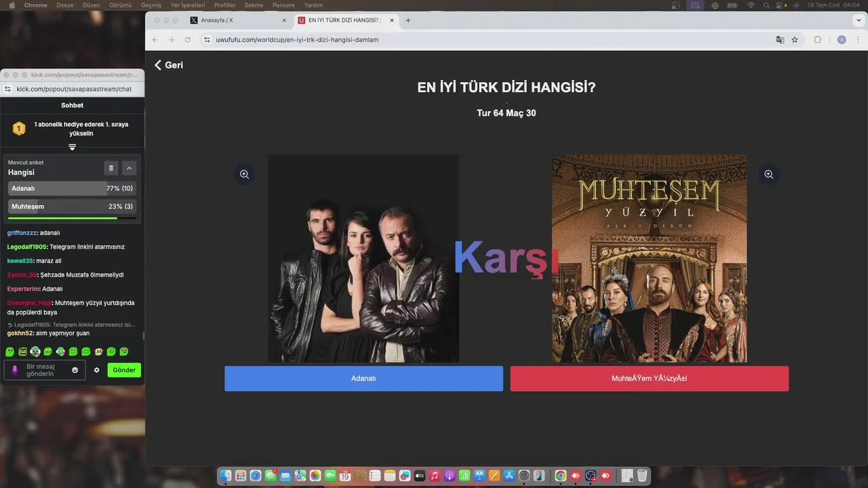Open Google Chrome from the dock
Viewport: 868px width, 488px height.
[x=561, y=476]
